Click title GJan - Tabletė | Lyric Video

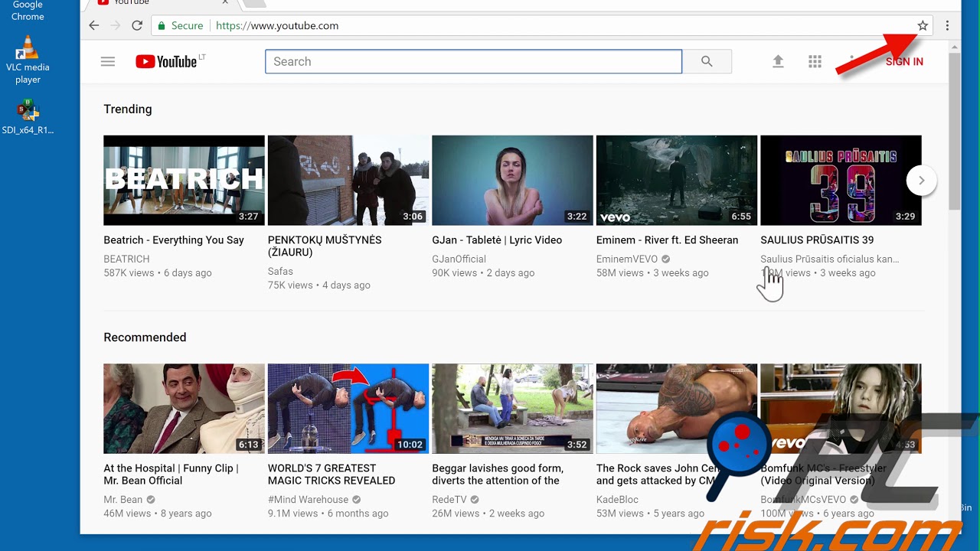coord(497,240)
